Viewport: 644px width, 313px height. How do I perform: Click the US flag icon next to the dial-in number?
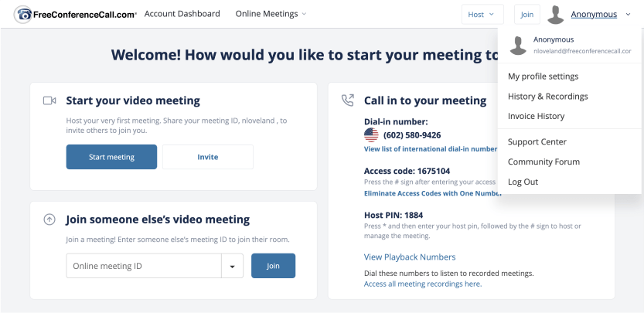371,135
